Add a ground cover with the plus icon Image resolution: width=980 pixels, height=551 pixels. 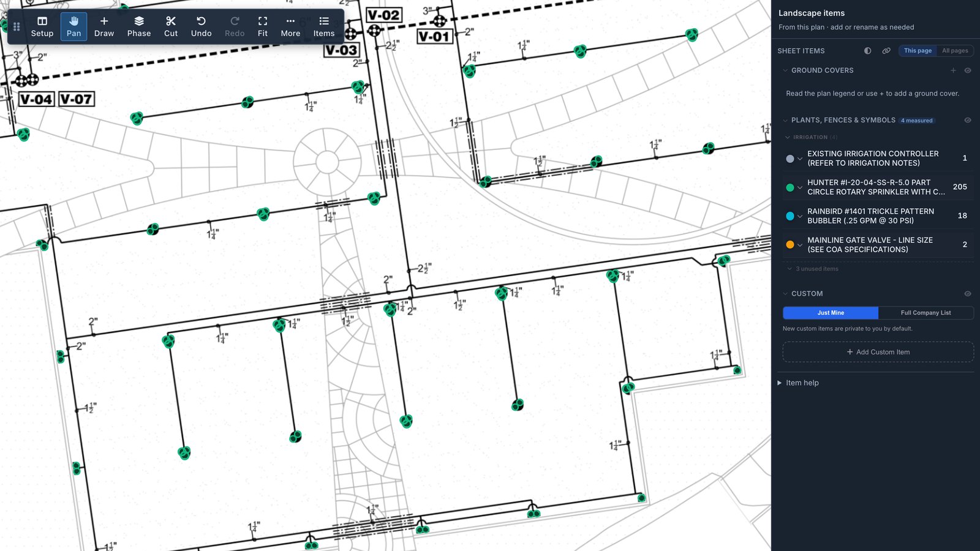tap(953, 70)
